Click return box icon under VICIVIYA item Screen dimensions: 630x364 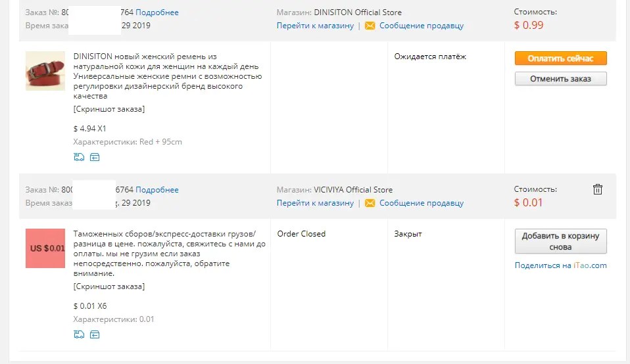pos(95,334)
